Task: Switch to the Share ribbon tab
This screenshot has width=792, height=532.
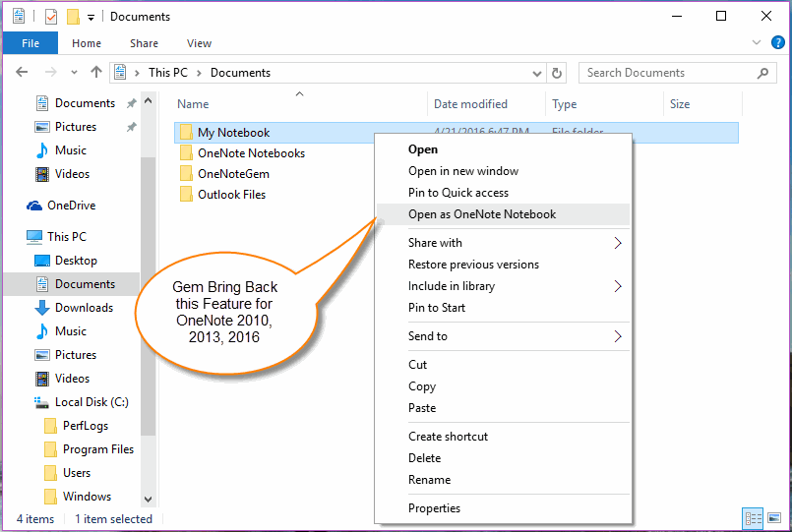Action: coord(144,43)
